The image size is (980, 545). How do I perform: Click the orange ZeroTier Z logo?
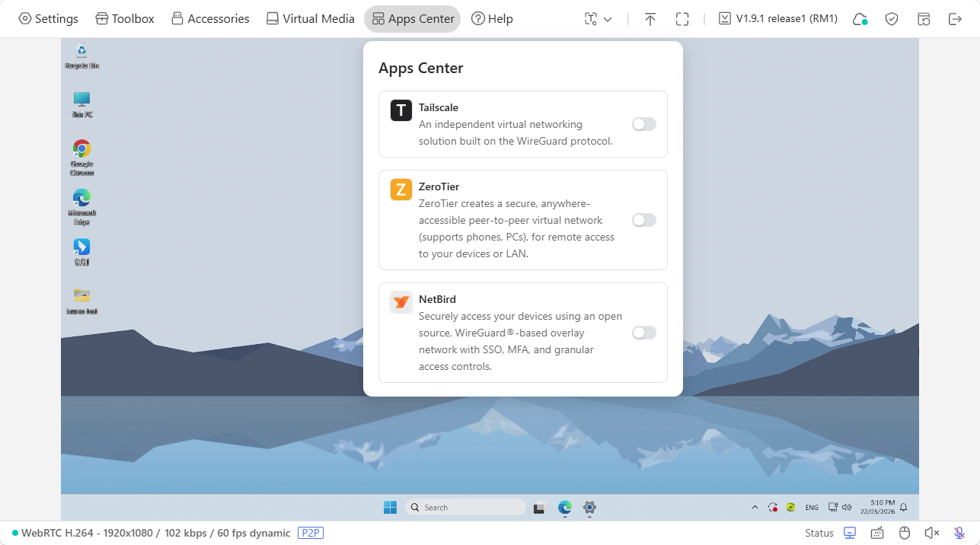click(x=401, y=190)
